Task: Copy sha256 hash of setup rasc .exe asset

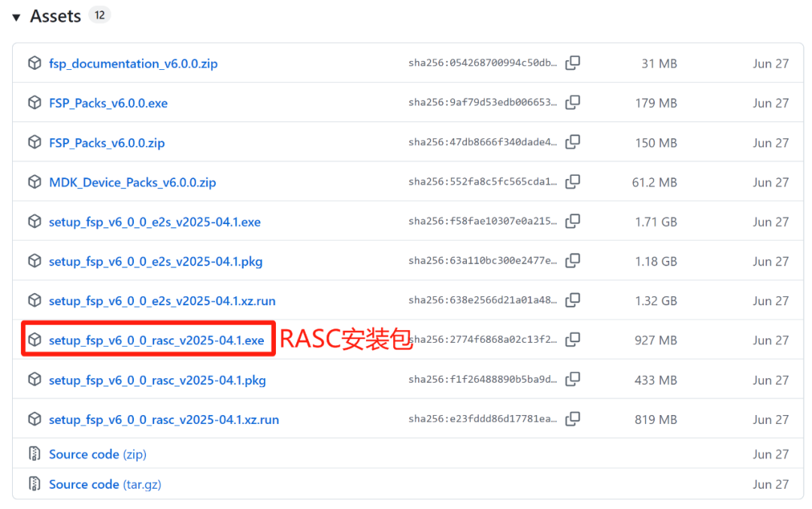Action: (573, 340)
